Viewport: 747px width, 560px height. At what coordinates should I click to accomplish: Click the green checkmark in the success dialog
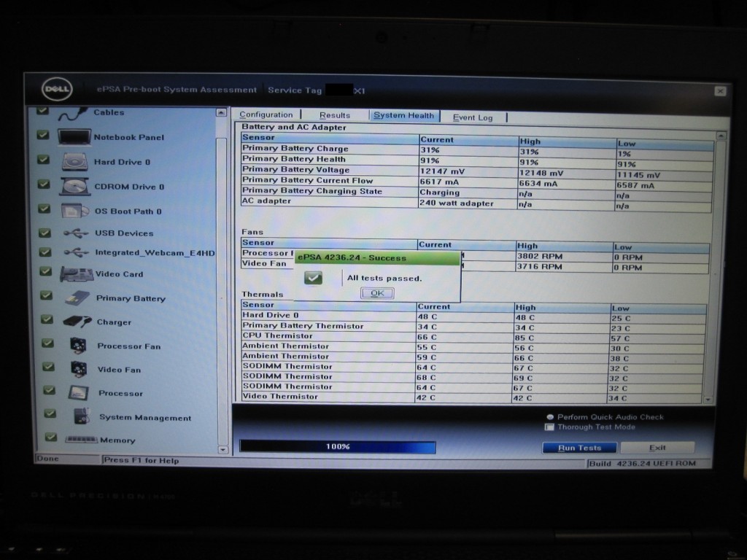(x=313, y=278)
